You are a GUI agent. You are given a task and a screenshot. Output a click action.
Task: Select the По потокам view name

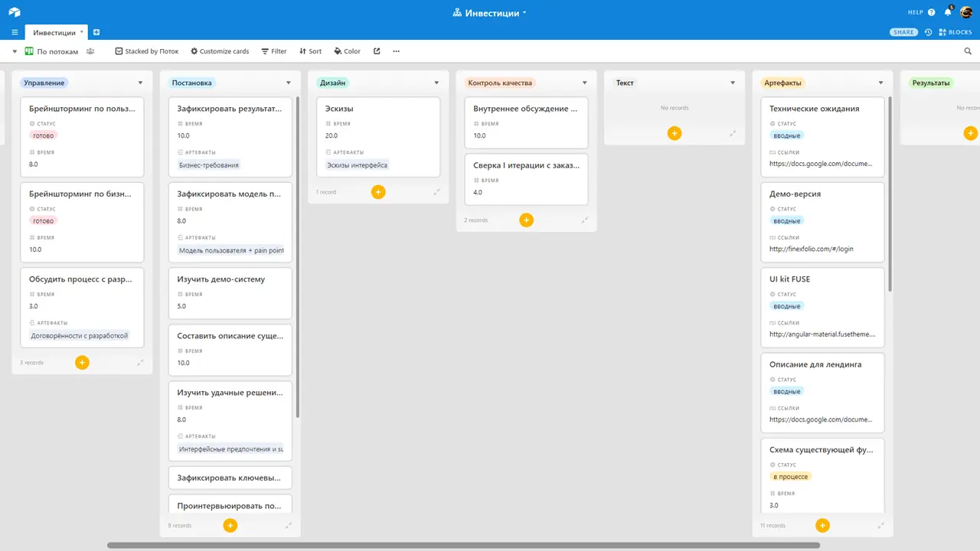tap(57, 51)
